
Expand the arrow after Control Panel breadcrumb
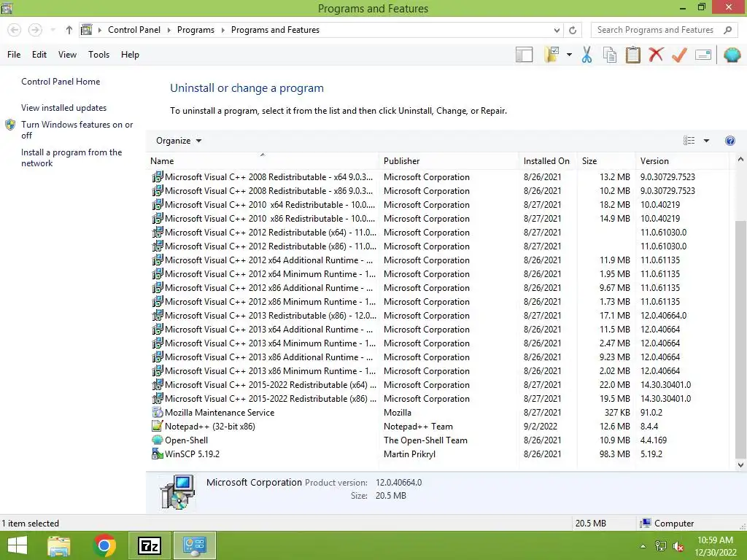point(169,30)
